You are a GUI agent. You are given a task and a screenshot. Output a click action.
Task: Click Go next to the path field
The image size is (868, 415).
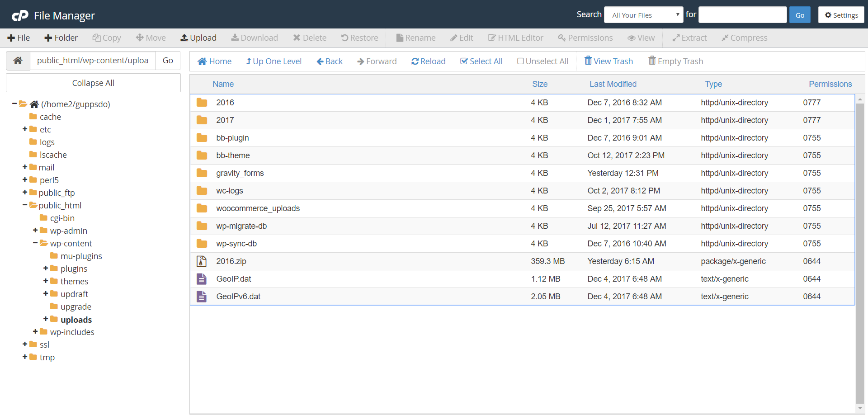(168, 61)
